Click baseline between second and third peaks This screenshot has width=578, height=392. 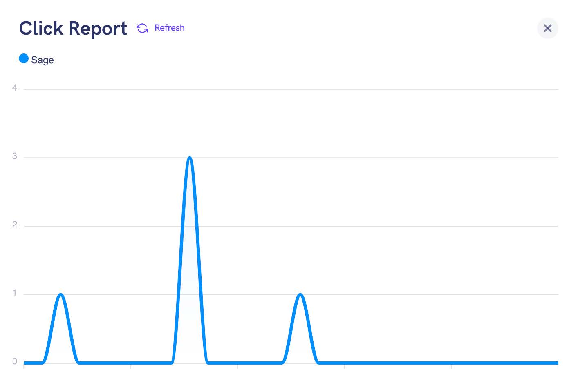click(245, 363)
